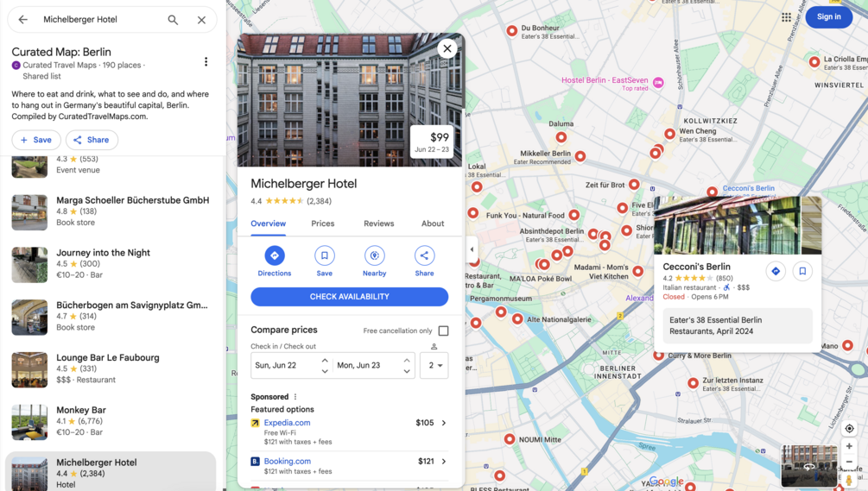Close the Michelberger Hotel card
Image resolution: width=868 pixels, height=491 pixels.
(447, 48)
